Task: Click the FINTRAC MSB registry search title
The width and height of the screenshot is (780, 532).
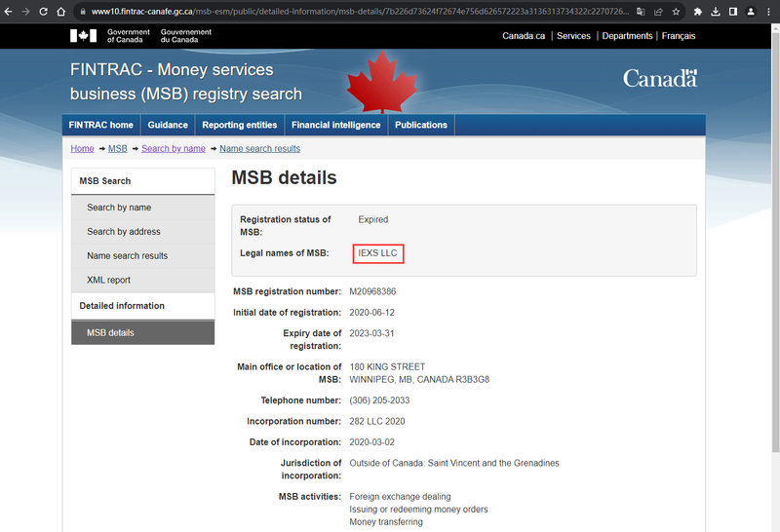Action: click(186, 82)
